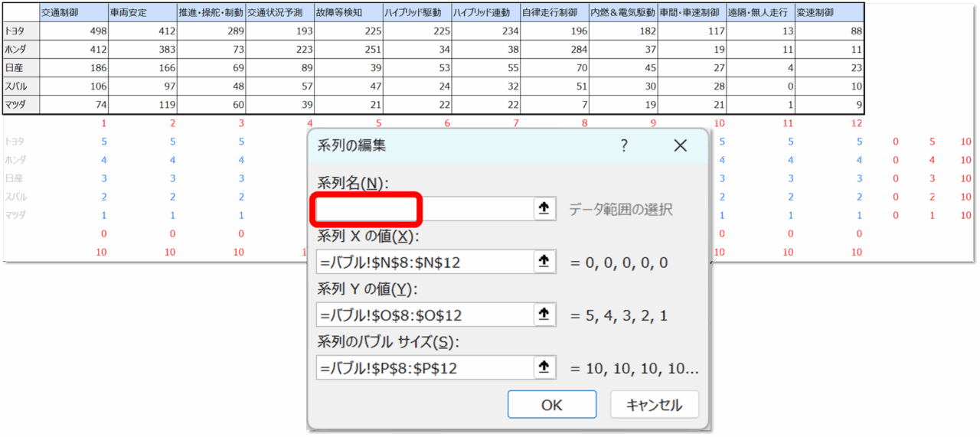980x437 pixels.
Task: Select the 遠隔・無人走行 header cell
Action: tap(760, 13)
